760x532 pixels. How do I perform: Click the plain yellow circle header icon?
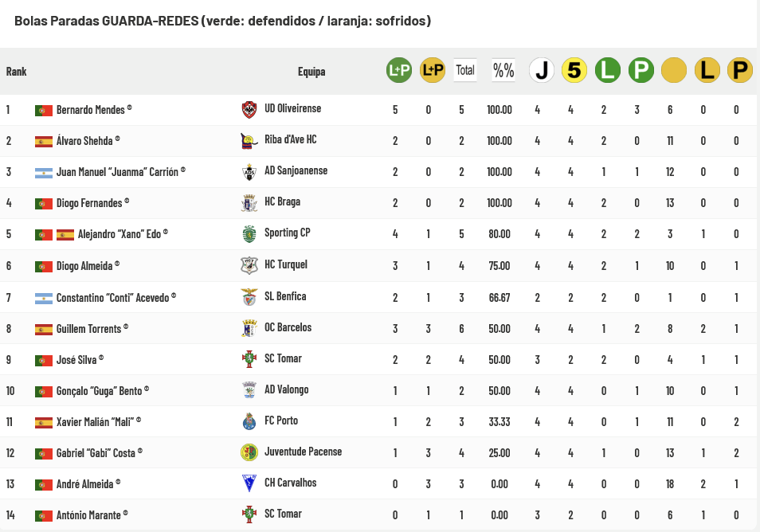[x=674, y=71]
